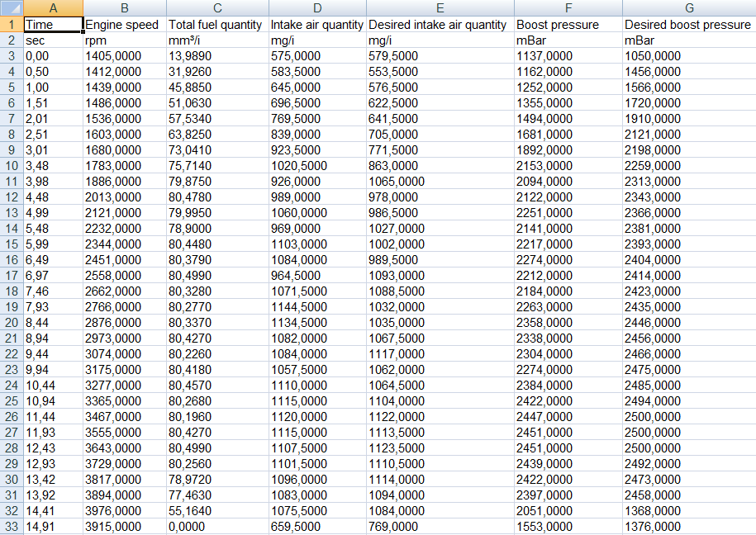The height and width of the screenshot is (535, 756).
Task: Click desired boost pressure cell 2500,0000 in row 27
Action: coord(689,433)
